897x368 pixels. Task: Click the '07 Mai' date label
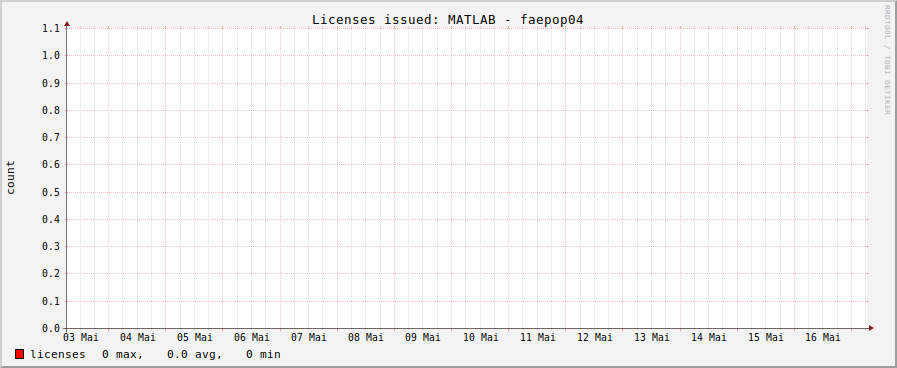tap(309, 338)
